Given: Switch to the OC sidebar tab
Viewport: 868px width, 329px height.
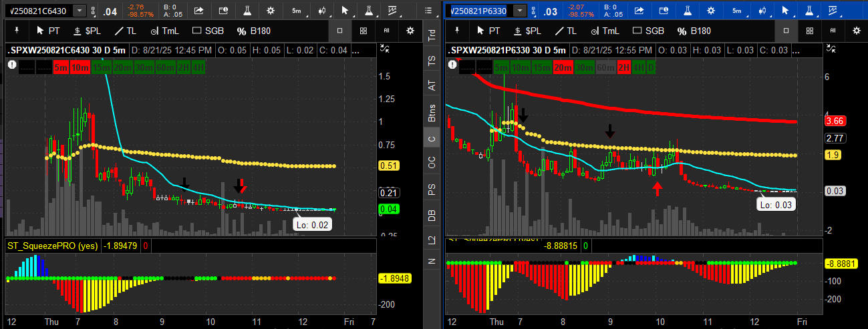Looking at the screenshot, I should point(432,161).
